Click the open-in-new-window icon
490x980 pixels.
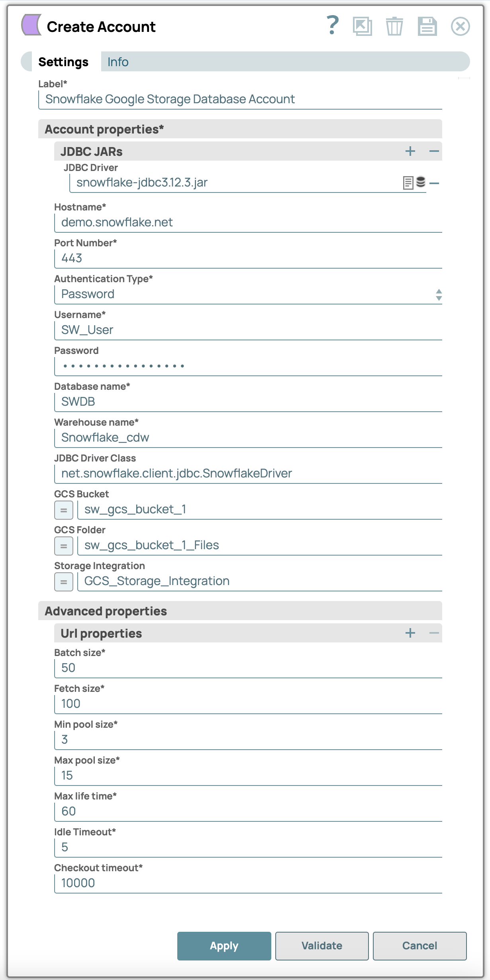click(x=363, y=27)
